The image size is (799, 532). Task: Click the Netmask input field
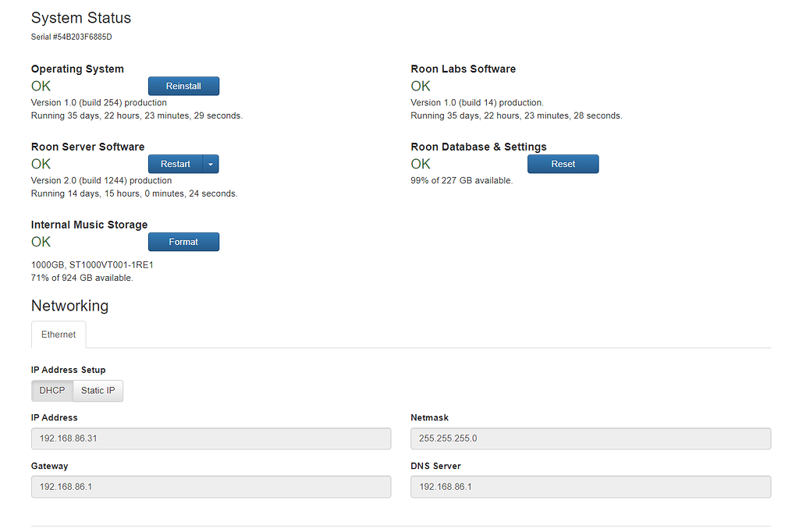(x=591, y=438)
